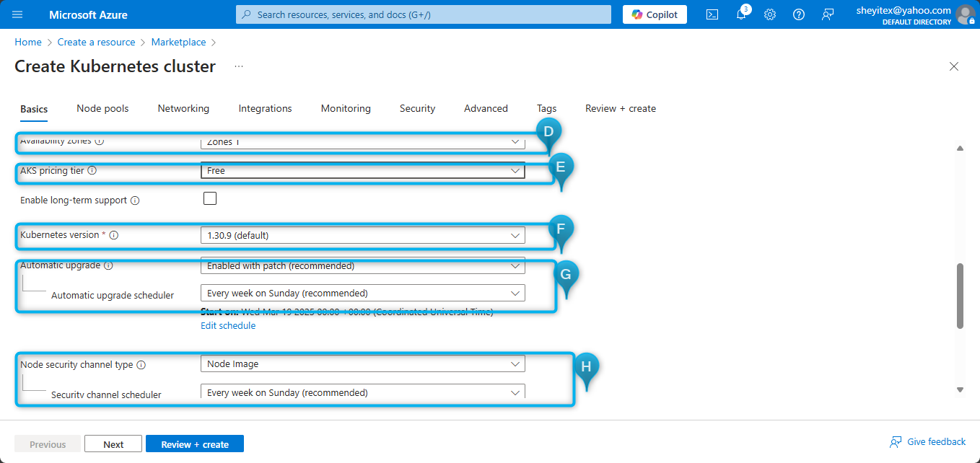Click the info icon next to AKS pricing tier
This screenshot has height=463, width=980.
coord(92,171)
